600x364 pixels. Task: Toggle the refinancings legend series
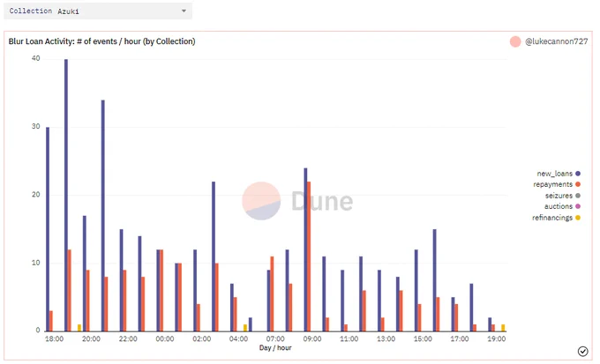(556, 218)
